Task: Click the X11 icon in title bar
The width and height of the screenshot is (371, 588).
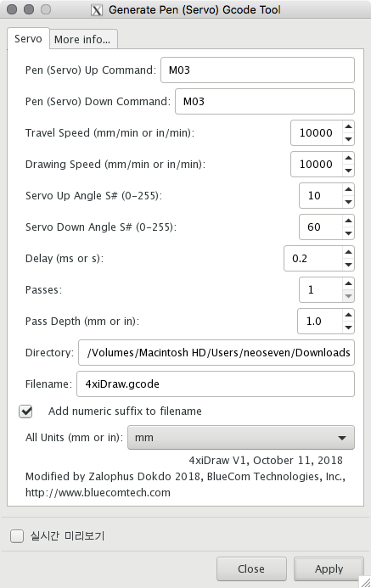Action: click(97, 10)
